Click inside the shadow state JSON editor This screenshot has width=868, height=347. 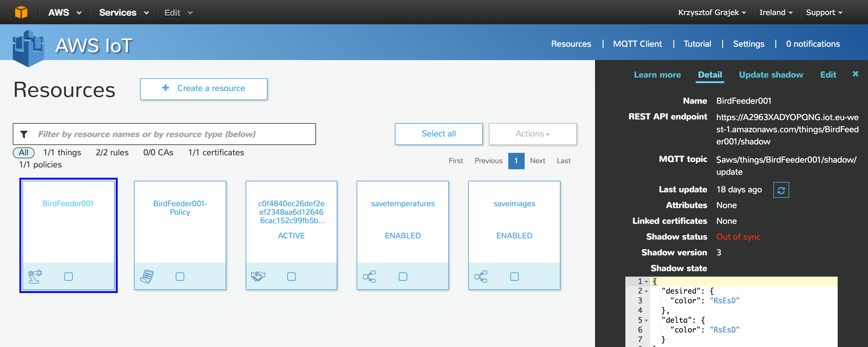point(732,312)
